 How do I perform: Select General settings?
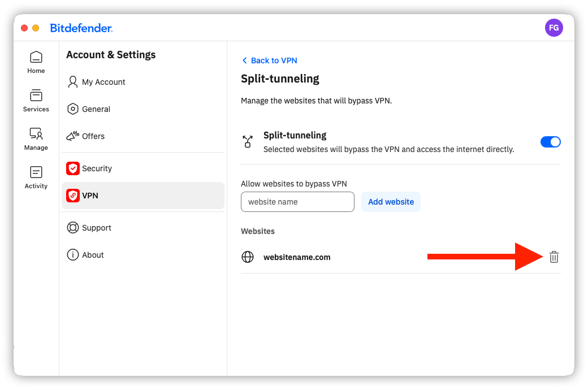click(142, 109)
